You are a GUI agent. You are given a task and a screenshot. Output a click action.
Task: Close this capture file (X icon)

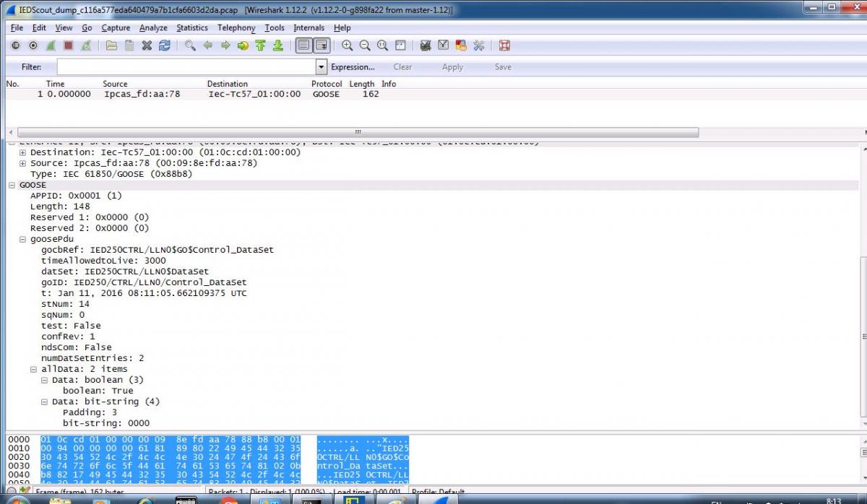pyautogui.click(x=147, y=45)
